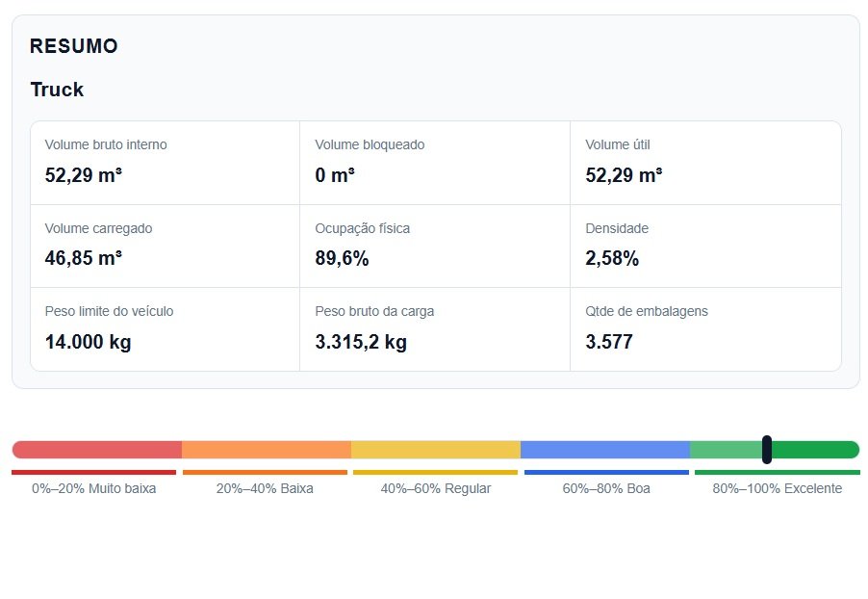Click the black marker on the occupancy gauge
Screen dimensions: 868x599
click(x=767, y=450)
